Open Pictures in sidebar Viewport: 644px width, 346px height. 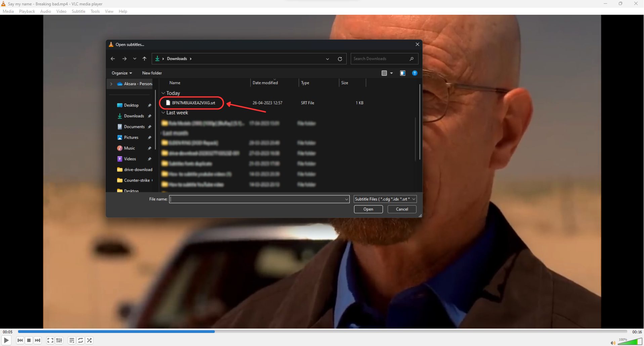pos(131,138)
